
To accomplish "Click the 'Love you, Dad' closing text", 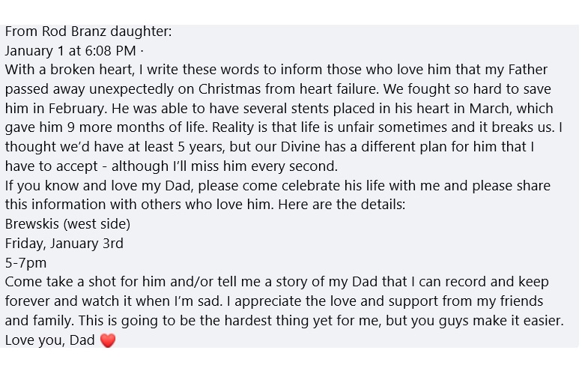I will (50, 340).
